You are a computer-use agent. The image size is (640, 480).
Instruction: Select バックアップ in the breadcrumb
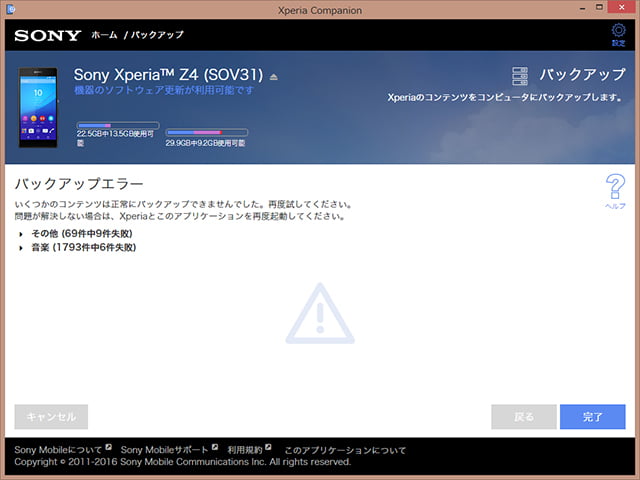click(x=157, y=36)
